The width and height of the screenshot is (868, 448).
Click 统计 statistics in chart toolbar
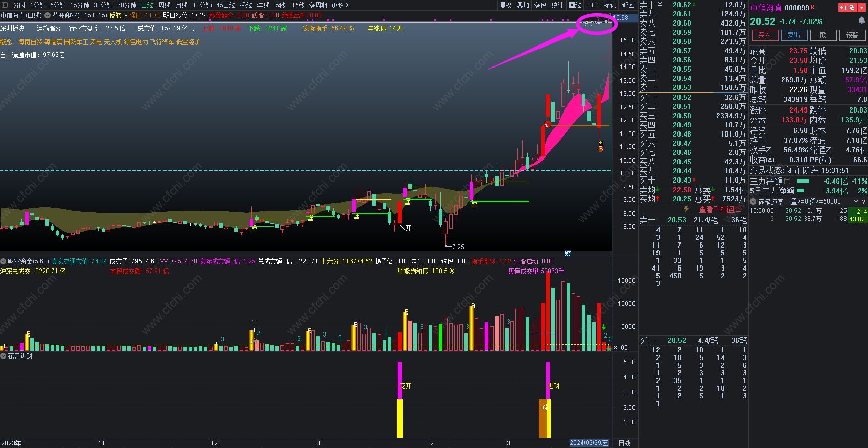tap(557, 5)
